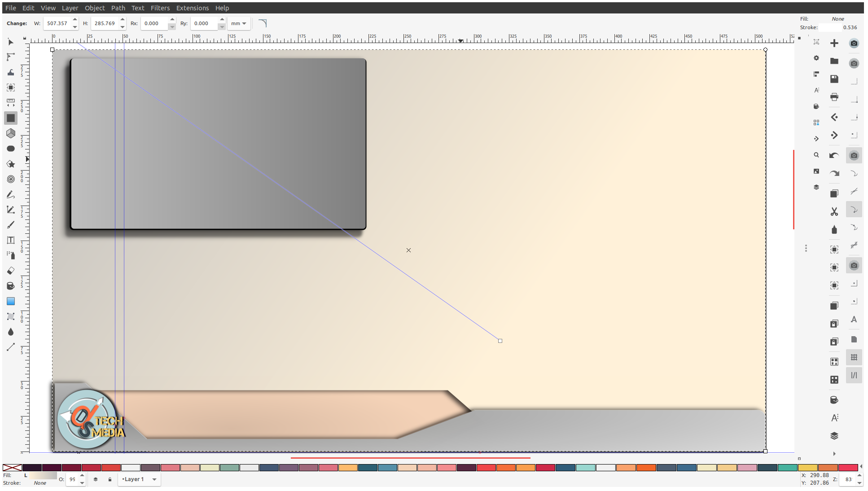Select the Spiral tool
Viewport: 868px width, 491px height.
coord(11,179)
